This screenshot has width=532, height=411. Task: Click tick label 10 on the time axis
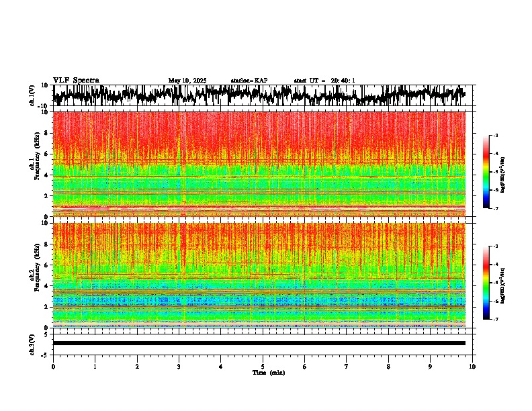tap(472, 367)
